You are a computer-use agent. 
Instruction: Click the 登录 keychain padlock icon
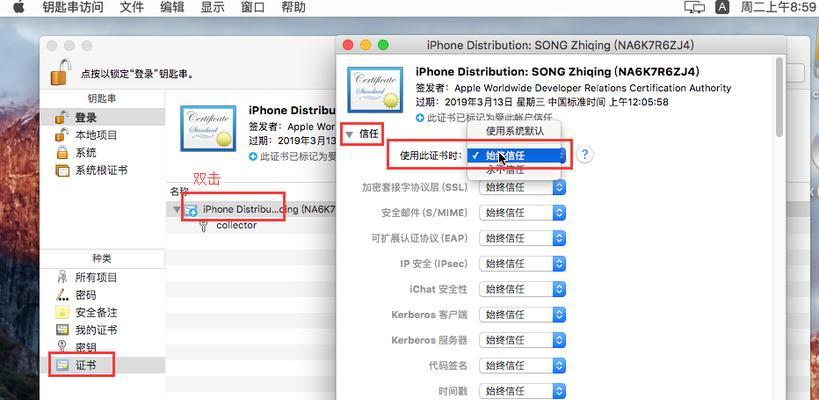(62, 117)
